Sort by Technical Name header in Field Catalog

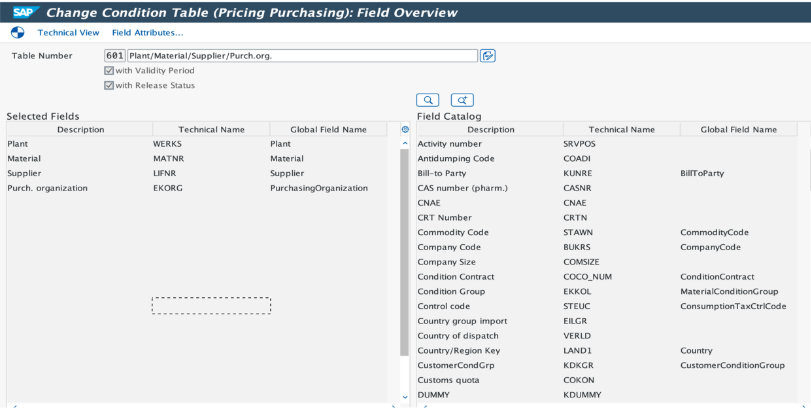tap(621, 129)
